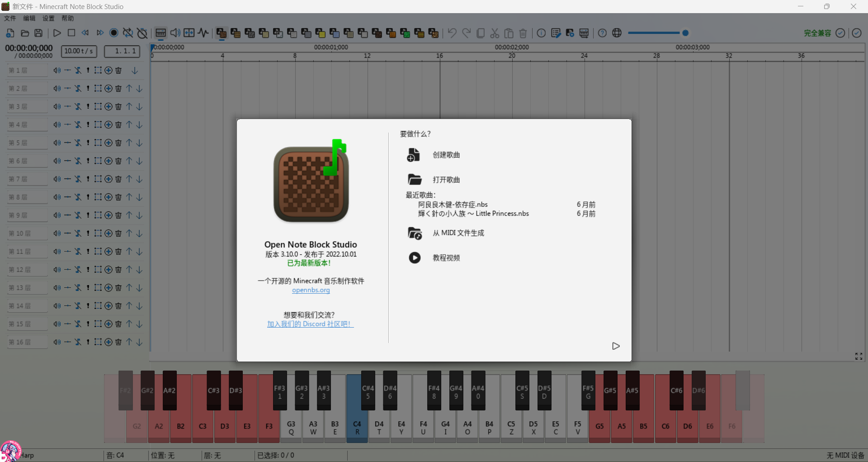Toggle the piano keyboard display icon

(160, 33)
